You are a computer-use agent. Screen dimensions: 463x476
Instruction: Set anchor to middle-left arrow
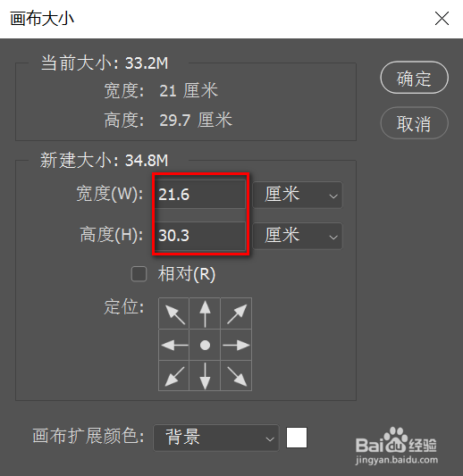click(174, 345)
